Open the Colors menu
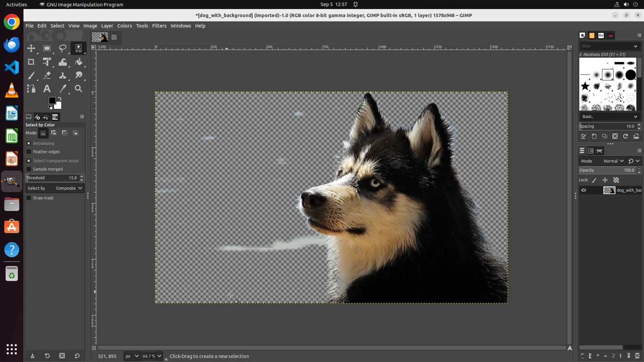 coord(124,26)
